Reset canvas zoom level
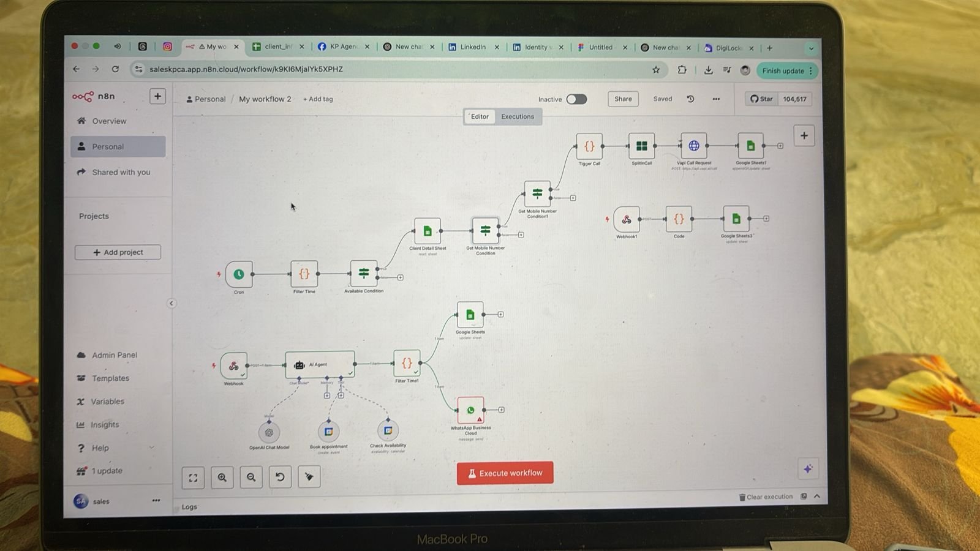Image resolution: width=980 pixels, height=551 pixels. pos(280,477)
